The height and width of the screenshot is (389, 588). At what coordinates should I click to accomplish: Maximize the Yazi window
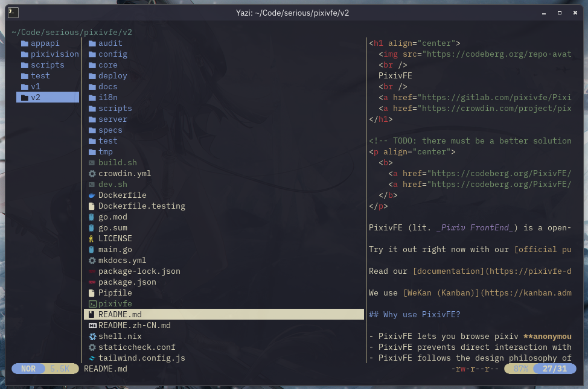(560, 13)
